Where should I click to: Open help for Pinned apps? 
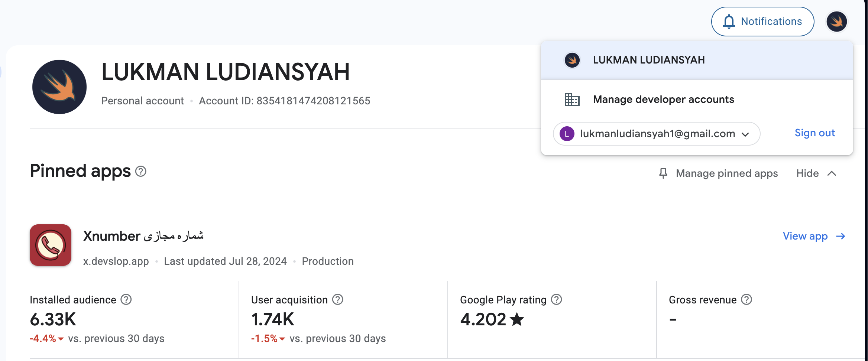(141, 172)
